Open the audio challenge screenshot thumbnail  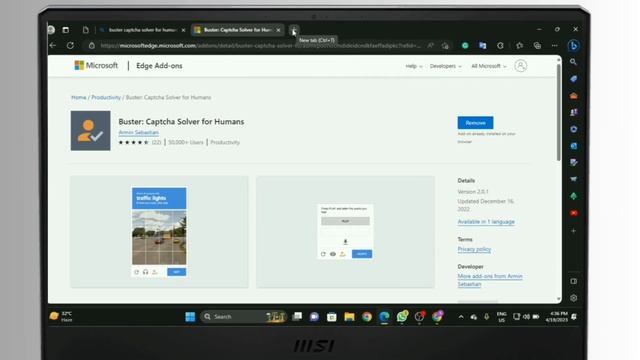[x=345, y=232]
